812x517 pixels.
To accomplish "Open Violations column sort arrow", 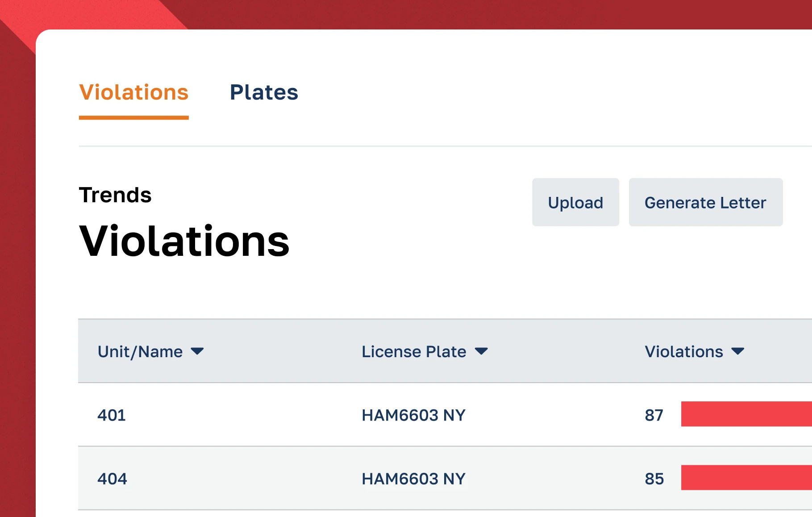I will (737, 351).
